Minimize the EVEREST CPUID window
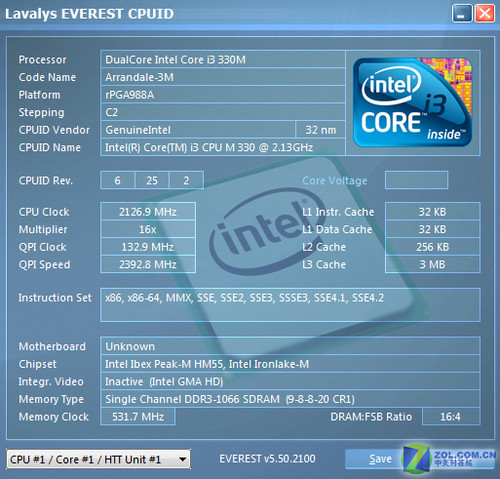The width and height of the screenshot is (500, 479). tap(462, 14)
